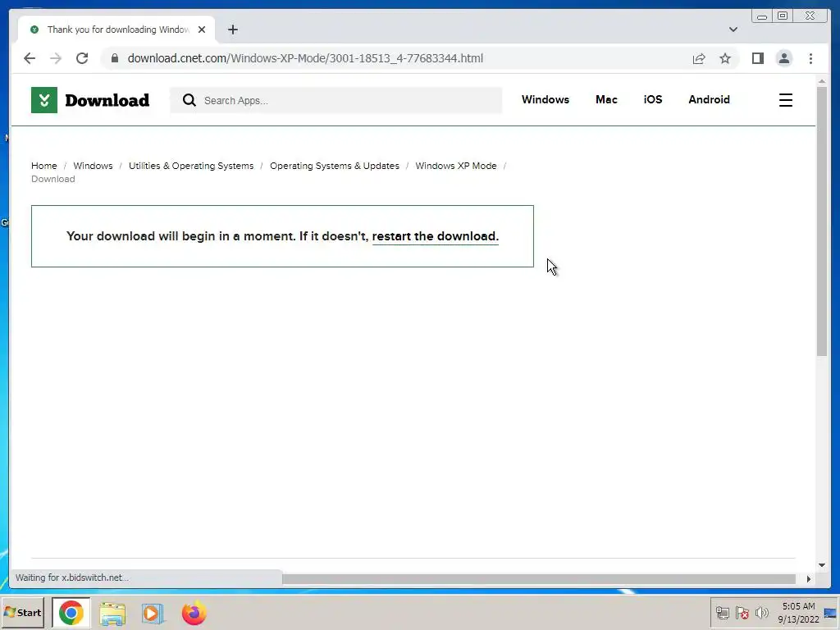Go back using browser back arrow
The height and width of the screenshot is (630, 840).
[x=30, y=58]
